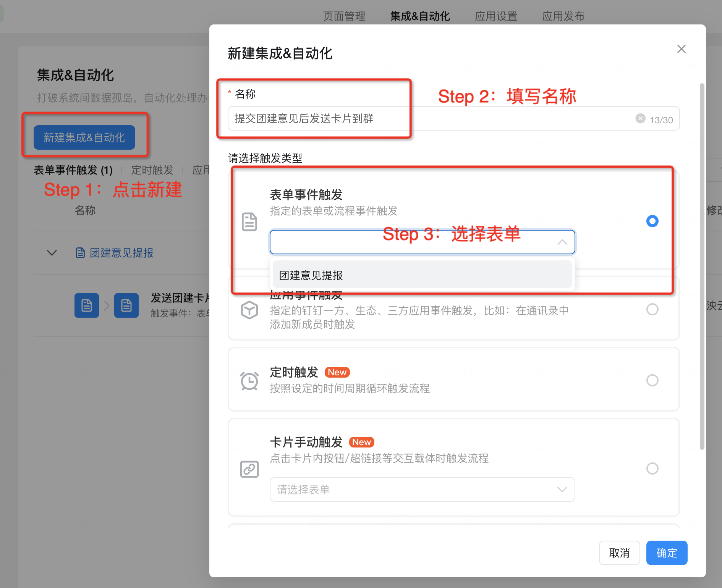Click the 请选择触发类型 label
Viewport: 722px width, 588px height.
click(265, 158)
